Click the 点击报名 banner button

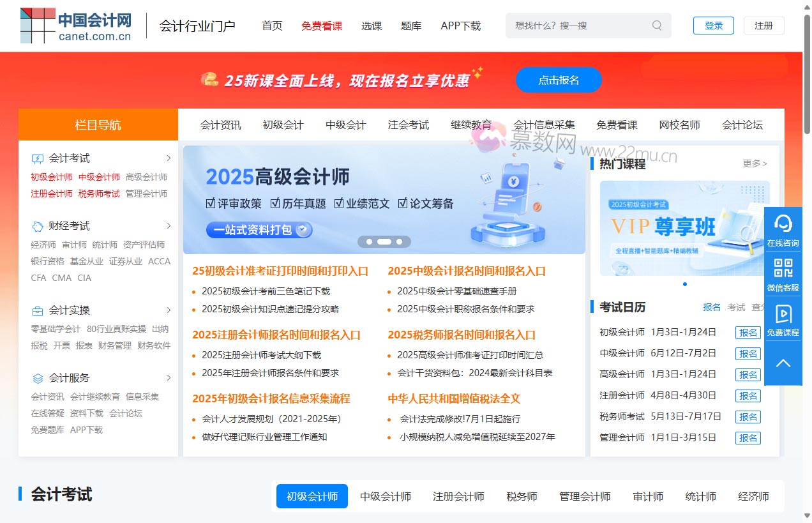point(559,80)
